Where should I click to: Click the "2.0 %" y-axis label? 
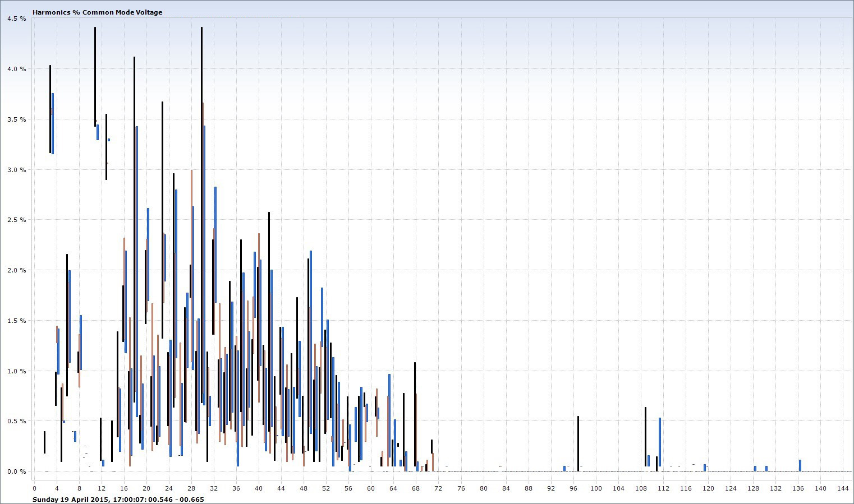click(17, 270)
